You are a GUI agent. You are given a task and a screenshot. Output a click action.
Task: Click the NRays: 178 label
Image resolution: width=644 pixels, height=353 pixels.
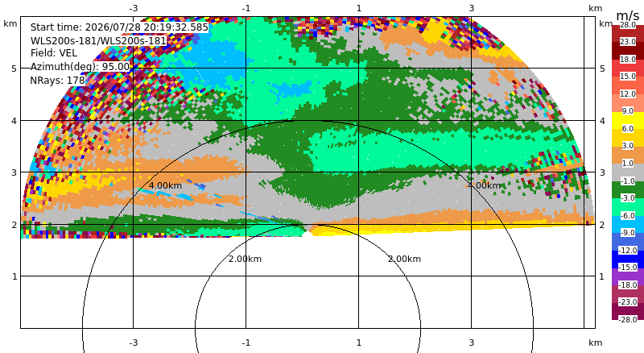pos(57,81)
